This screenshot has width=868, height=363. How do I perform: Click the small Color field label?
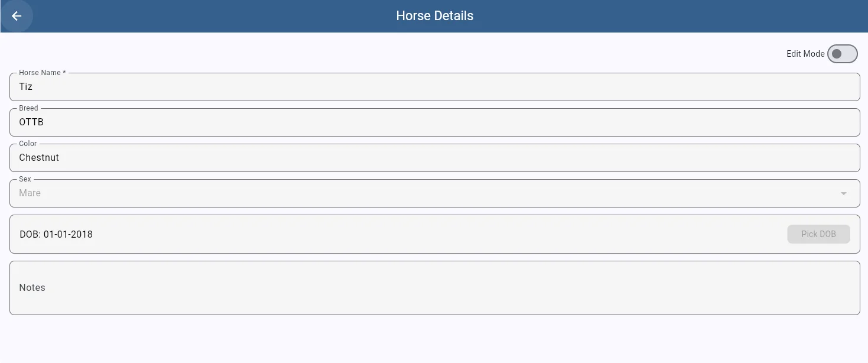pyautogui.click(x=28, y=144)
